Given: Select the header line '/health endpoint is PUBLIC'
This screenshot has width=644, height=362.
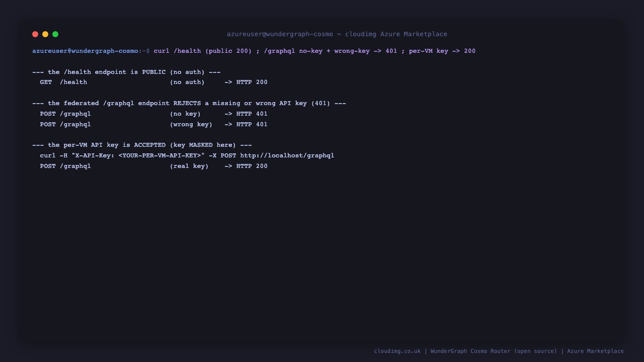Looking at the screenshot, I should point(126,72).
